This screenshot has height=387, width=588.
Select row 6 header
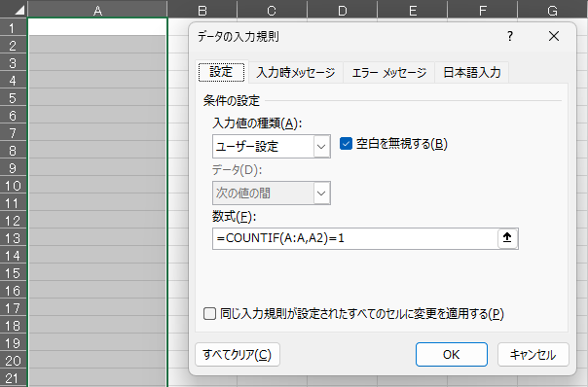13,115
